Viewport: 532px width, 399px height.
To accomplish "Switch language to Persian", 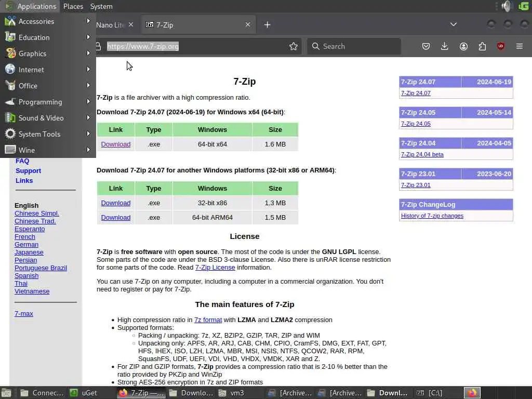I will coord(26,260).
